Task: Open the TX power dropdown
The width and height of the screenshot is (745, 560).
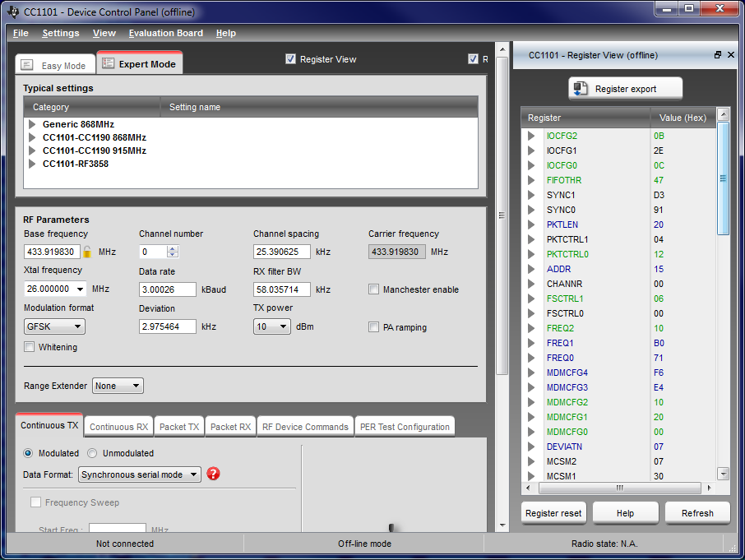Action: pos(272,326)
